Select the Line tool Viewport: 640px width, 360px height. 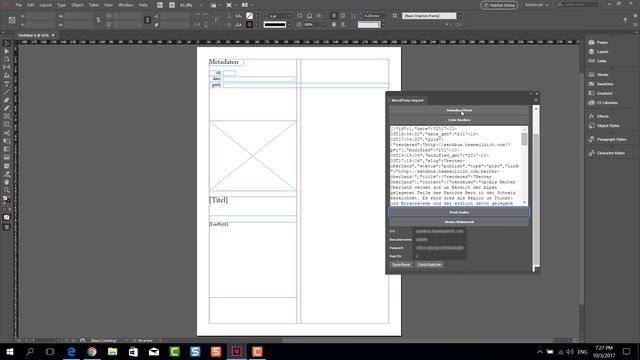pyautogui.click(x=7, y=92)
